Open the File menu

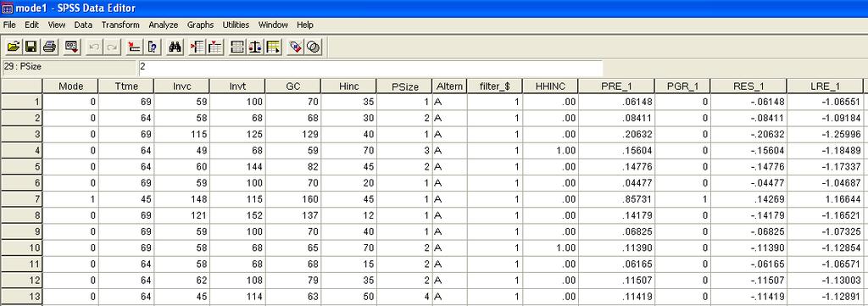coord(9,25)
